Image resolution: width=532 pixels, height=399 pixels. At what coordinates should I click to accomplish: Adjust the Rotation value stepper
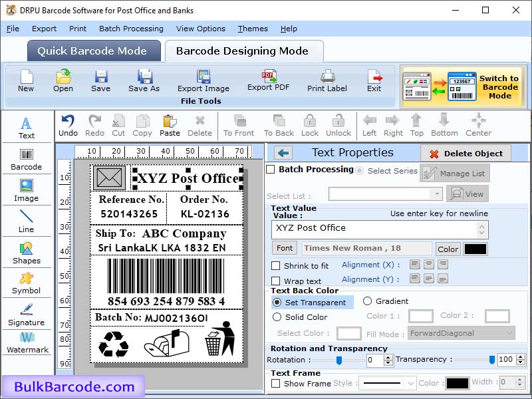pyautogui.click(x=388, y=360)
